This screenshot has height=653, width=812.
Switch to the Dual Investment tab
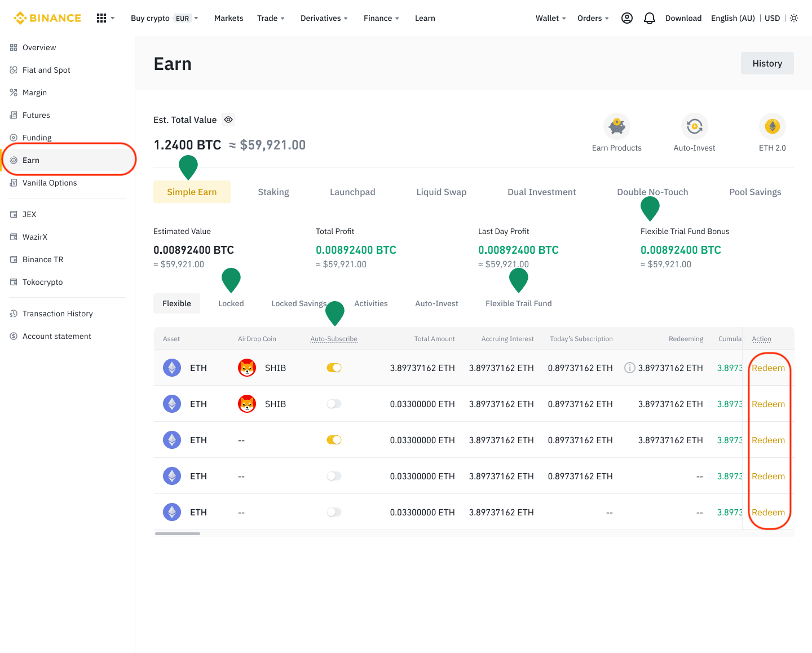point(542,192)
